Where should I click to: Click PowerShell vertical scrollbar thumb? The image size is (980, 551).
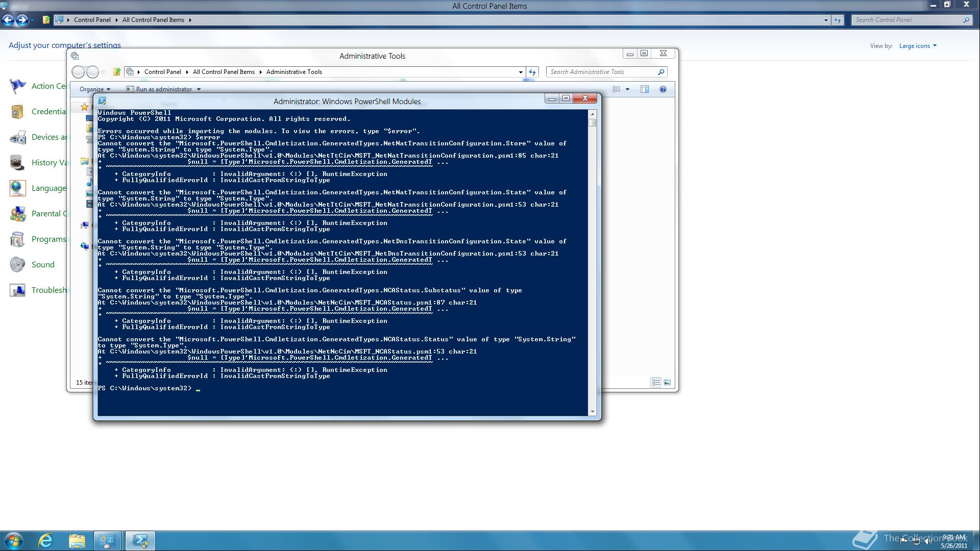pos(592,122)
